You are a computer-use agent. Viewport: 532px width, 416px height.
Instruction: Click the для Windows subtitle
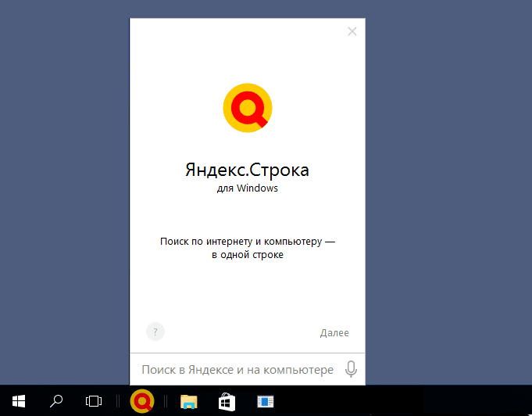coord(248,188)
